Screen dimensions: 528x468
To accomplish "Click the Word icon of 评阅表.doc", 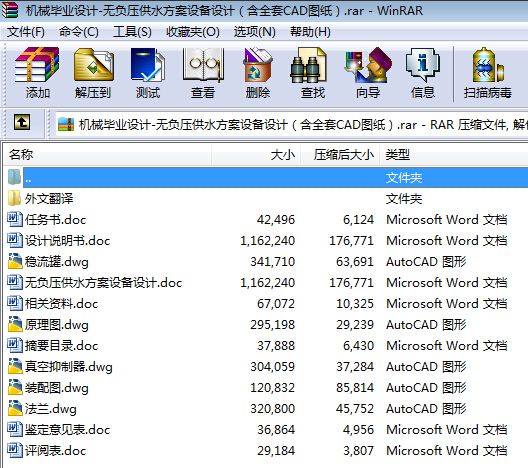I will point(14,450).
